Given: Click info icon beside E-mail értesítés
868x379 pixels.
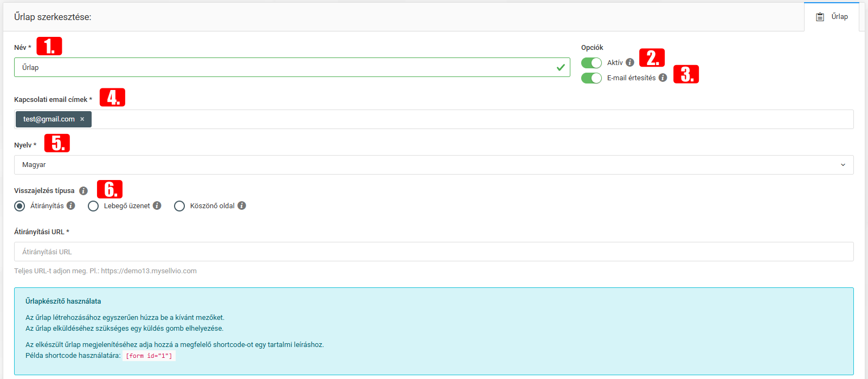Looking at the screenshot, I should coord(663,78).
